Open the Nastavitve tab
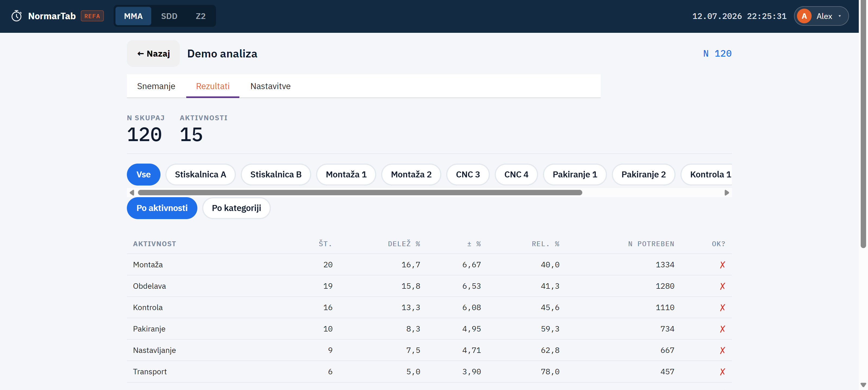Viewport: 868px width, 390px height. (270, 86)
